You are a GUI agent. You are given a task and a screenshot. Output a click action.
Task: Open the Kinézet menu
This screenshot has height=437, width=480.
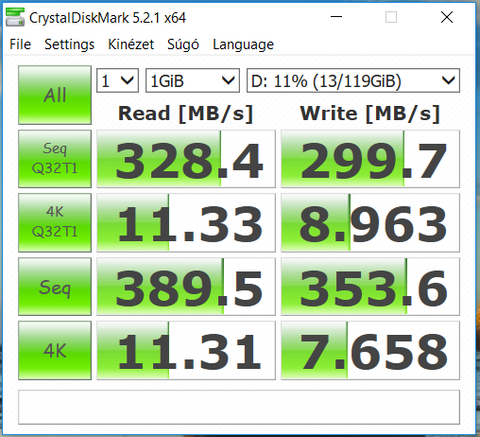pyautogui.click(x=131, y=44)
